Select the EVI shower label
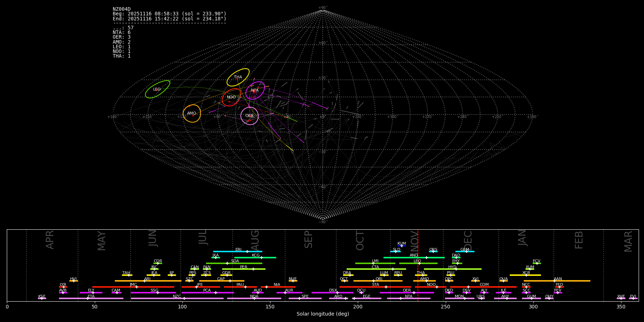This screenshot has width=644, height=322. coord(633,297)
